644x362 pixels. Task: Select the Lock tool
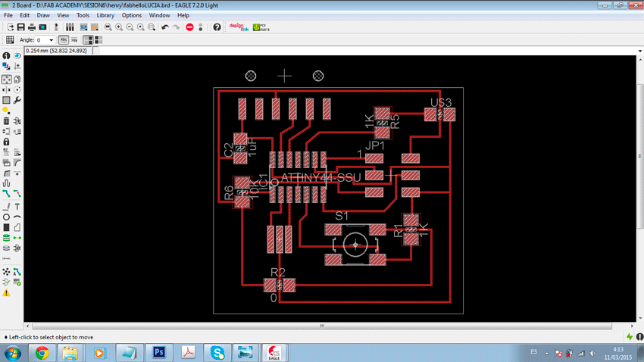(6, 142)
